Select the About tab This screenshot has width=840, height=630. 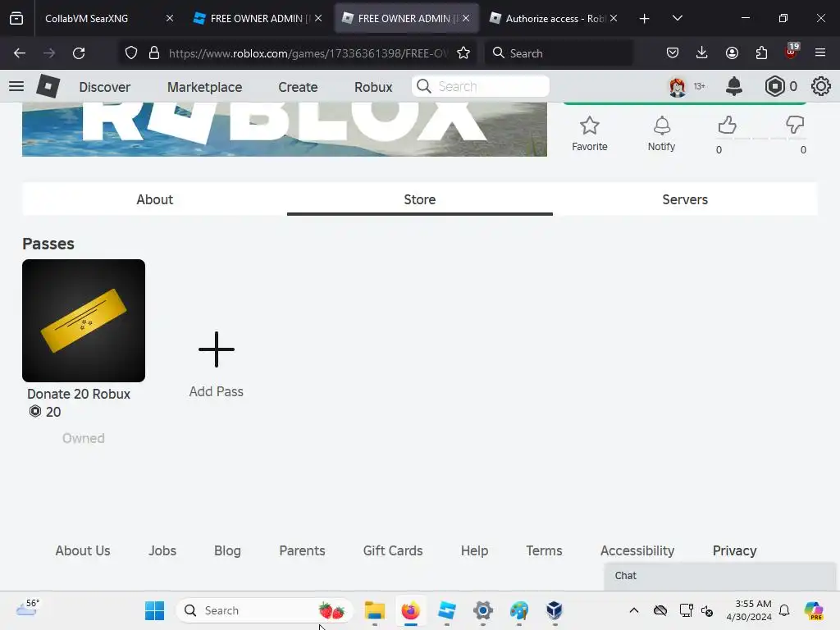154,199
